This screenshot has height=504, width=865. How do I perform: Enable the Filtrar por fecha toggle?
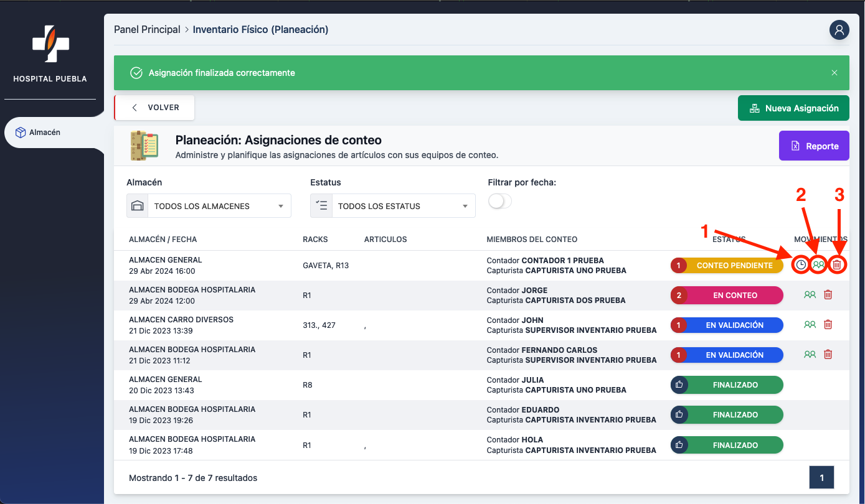(x=500, y=202)
